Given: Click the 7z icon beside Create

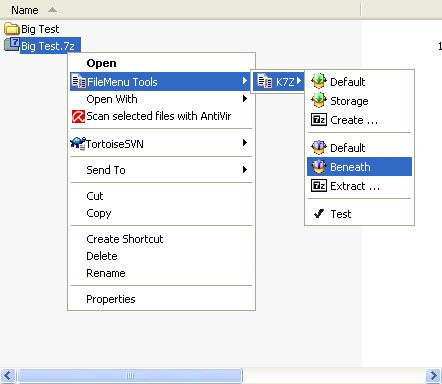Looking at the screenshot, I should click(319, 119).
